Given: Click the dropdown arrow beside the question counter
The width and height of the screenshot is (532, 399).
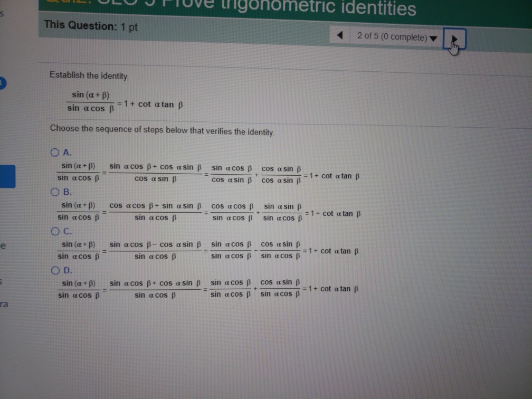Looking at the screenshot, I should 433,38.
